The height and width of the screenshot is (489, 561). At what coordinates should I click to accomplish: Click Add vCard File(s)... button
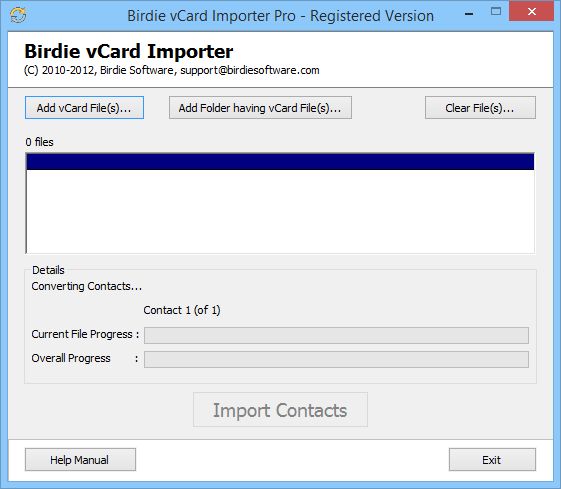click(x=84, y=108)
